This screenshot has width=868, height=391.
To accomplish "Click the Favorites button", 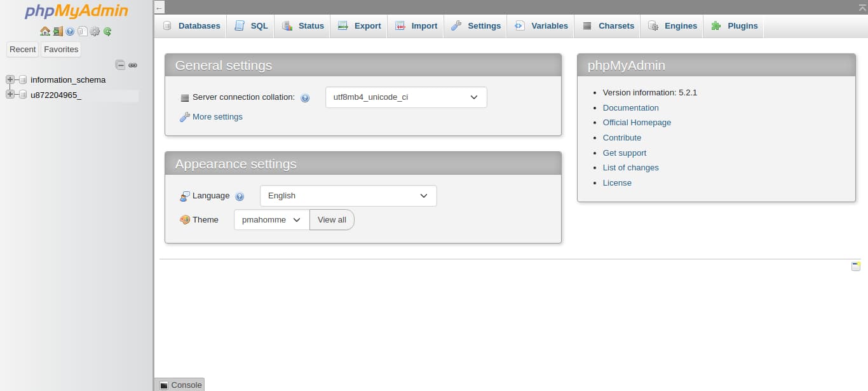I will point(61,50).
